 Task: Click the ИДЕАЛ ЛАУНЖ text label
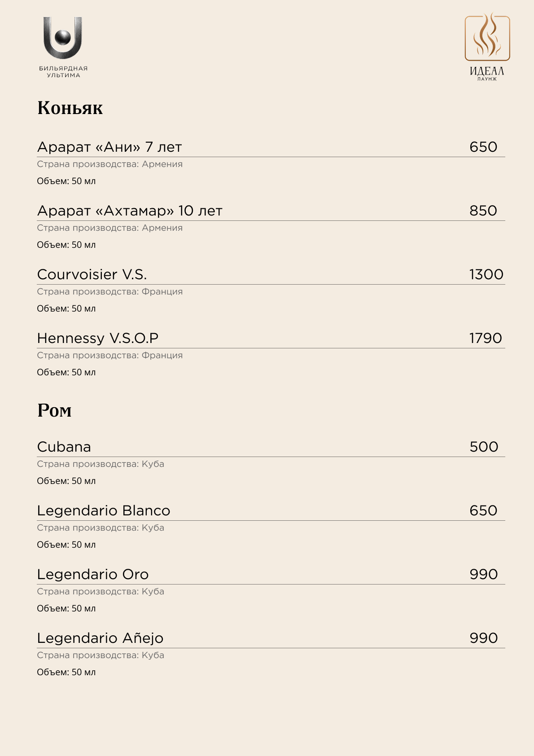click(x=487, y=74)
